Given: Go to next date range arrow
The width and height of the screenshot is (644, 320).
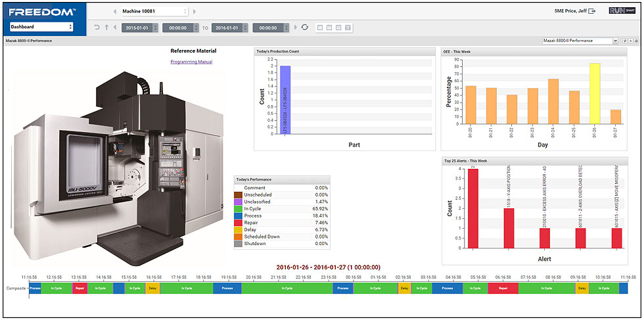Looking at the screenshot, I should click(x=295, y=28).
